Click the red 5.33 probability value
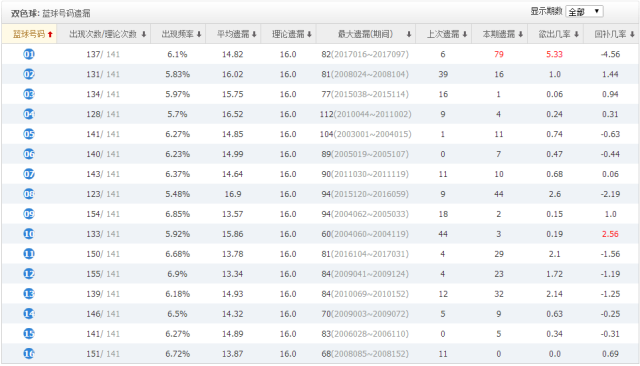 tap(554, 54)
